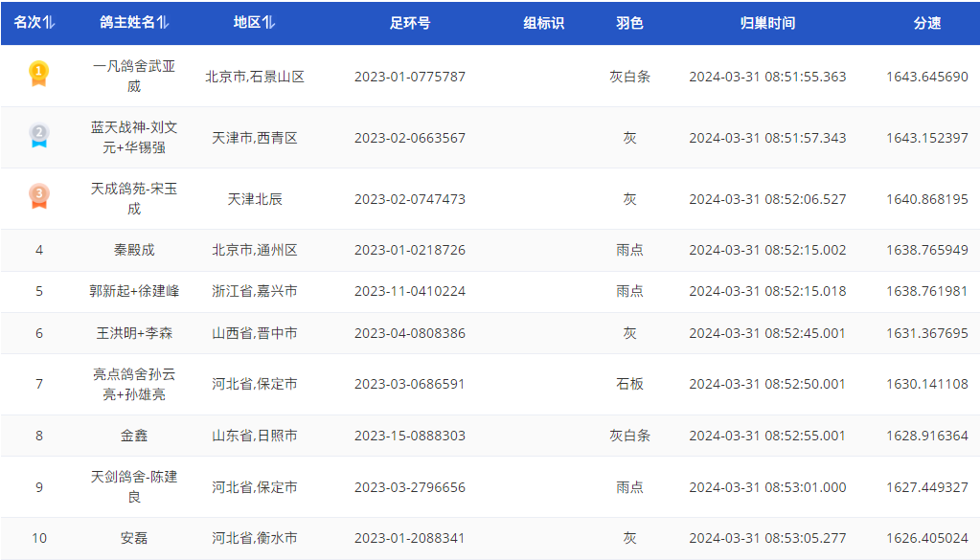Screen dimensions: 980x560
Task: Click the 组标识 column header
Action: pos(543,23)
